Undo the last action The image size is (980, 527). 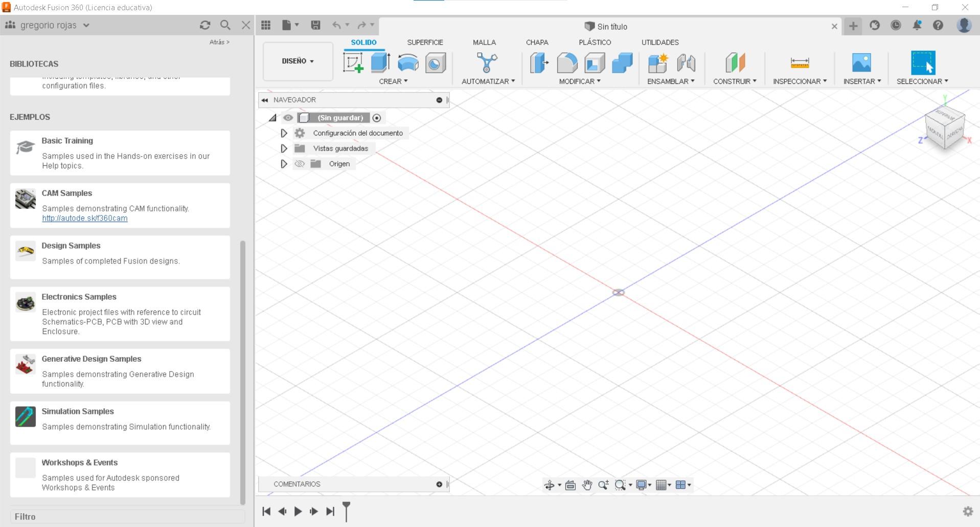(336, 25)
